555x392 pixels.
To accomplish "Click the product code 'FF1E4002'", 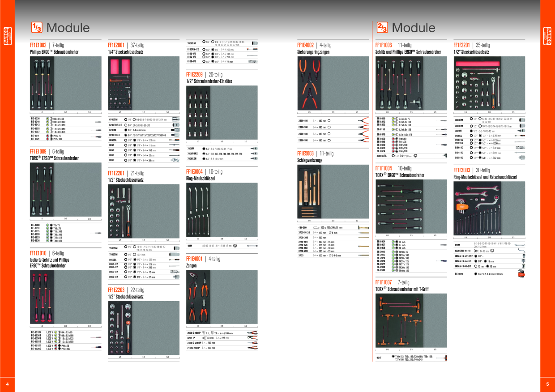I will [306, 46].
